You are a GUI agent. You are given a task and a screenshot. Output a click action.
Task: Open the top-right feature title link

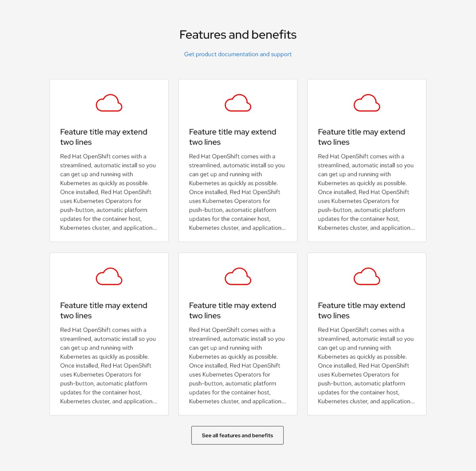click(x=361, y=137)
